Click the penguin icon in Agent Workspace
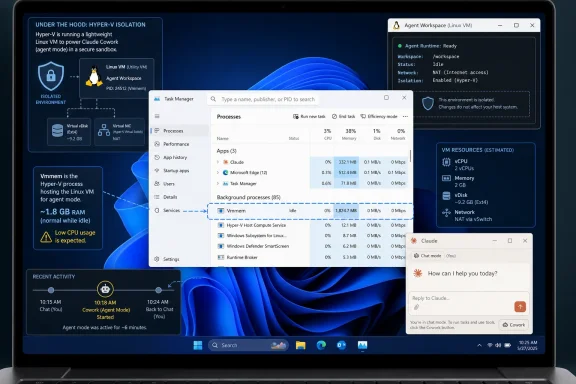576x384 pixels. click(x=396, y=25)
